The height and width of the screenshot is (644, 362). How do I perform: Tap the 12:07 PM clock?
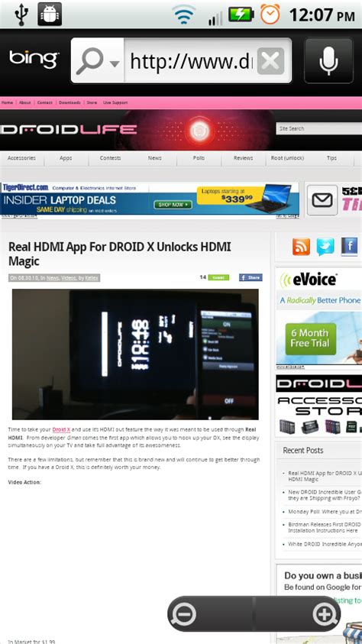click(x=322, y=15)
